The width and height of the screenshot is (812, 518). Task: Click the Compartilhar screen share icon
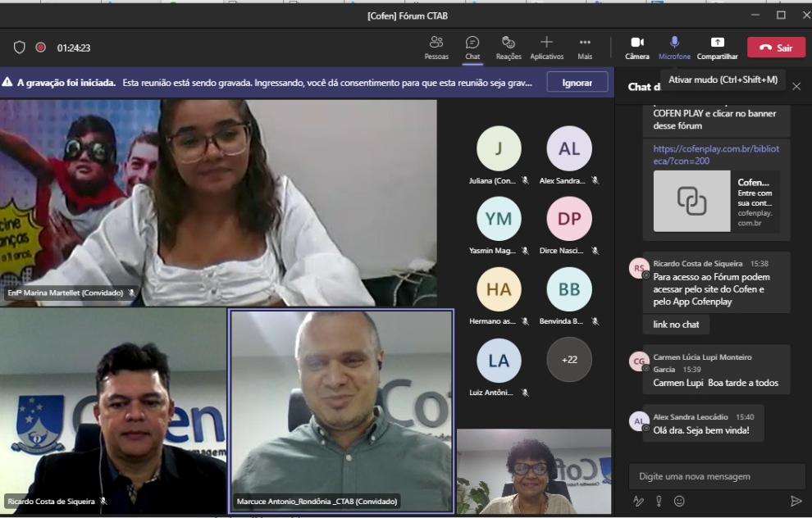pyautogui.click(x=717, y=47)
